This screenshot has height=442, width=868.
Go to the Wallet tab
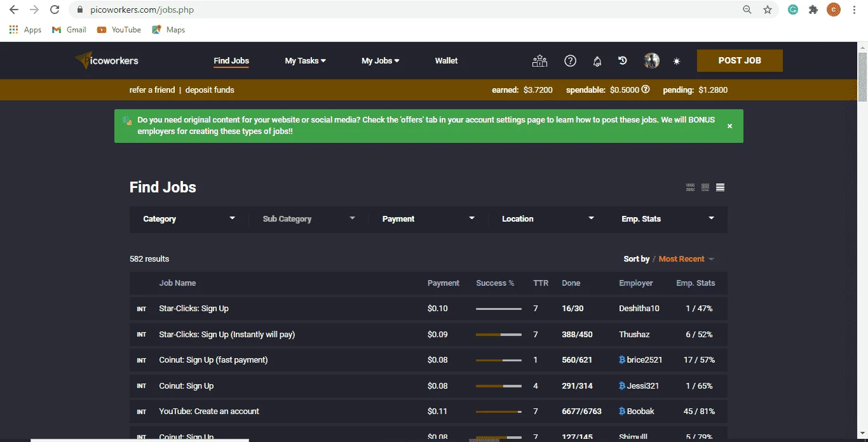(446, 61)
